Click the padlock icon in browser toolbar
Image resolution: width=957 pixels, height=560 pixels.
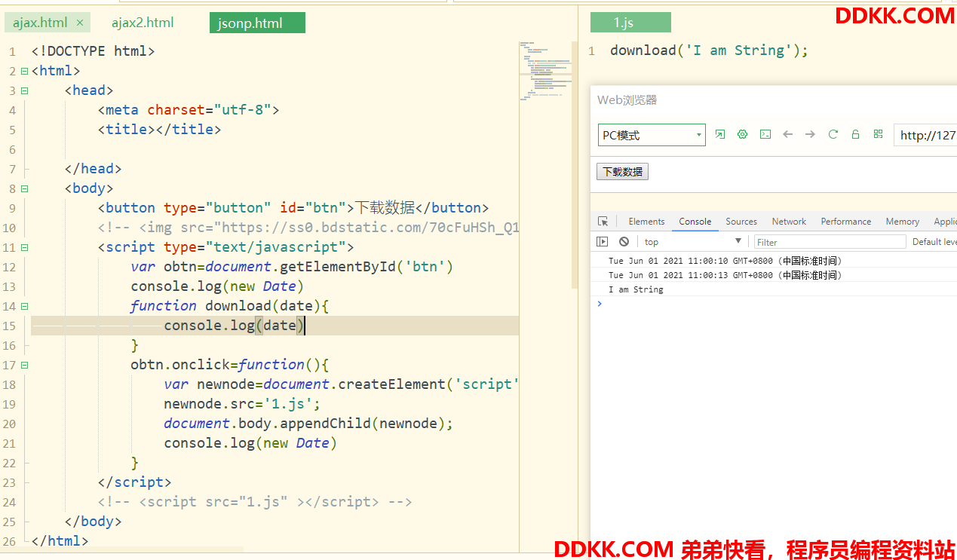click(x=856, y=134)
